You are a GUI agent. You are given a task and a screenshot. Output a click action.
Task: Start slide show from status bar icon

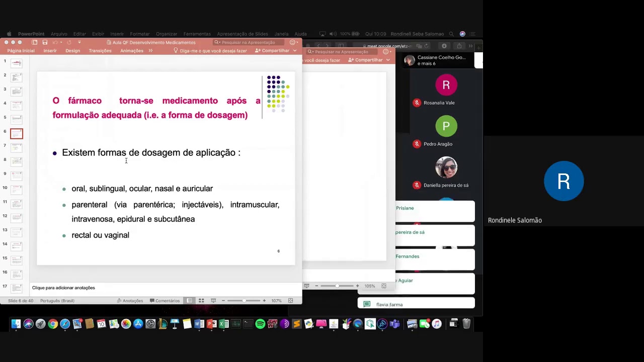tap(213, 301)
